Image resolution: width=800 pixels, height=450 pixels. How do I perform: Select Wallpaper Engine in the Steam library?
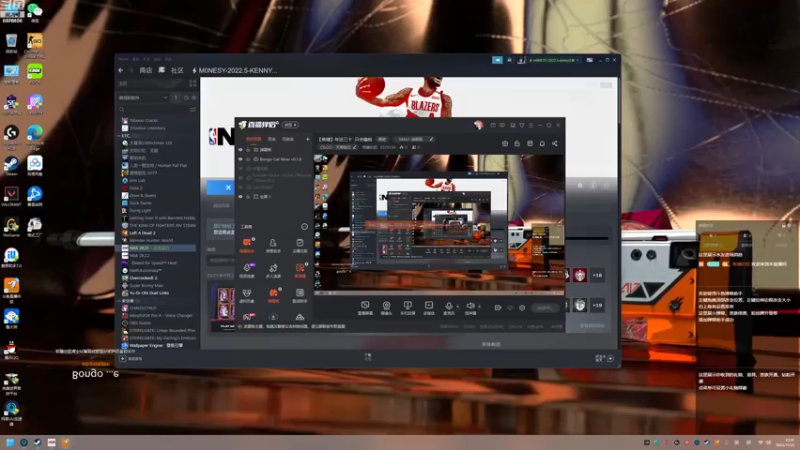(x=156, y=345)
